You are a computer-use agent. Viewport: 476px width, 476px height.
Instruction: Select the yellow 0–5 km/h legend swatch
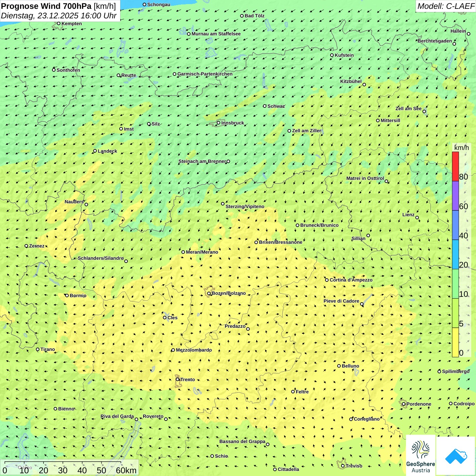[x=455, y=342]
